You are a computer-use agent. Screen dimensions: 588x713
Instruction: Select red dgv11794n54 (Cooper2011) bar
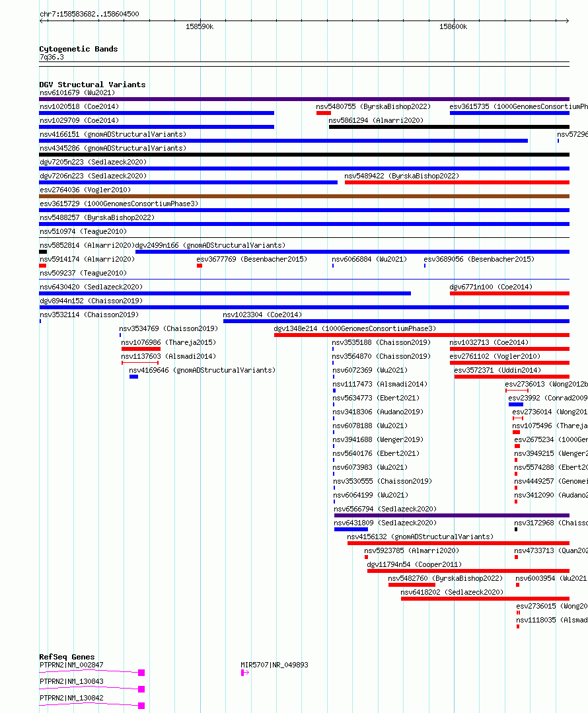(468, 571)
